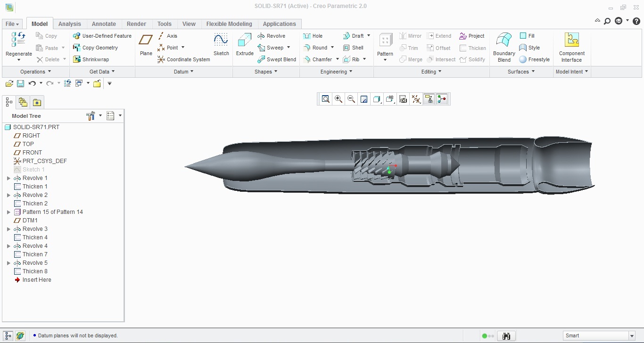
Task: Select Thicken 8 in model tree
Action: (x=31, y=271)
